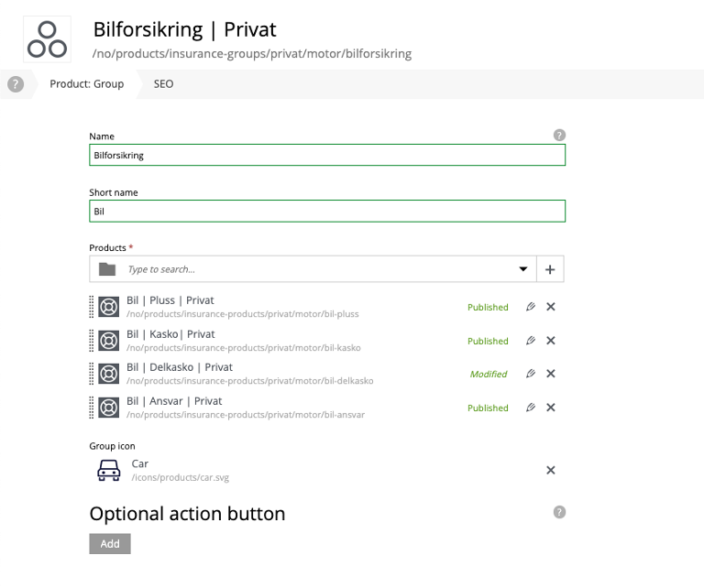Click the bil-delkasko path text
The image size is (704, 588).
(249, 381)
